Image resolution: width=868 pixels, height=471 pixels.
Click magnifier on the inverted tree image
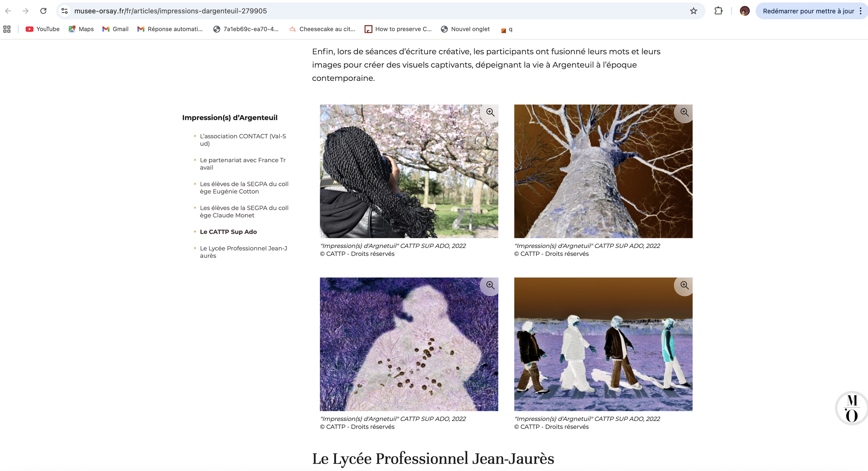click(x=684, y=112)
